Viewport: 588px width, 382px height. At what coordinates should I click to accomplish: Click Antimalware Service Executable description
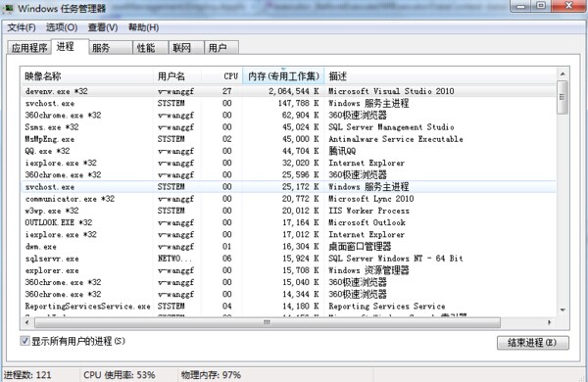point(396,139)
